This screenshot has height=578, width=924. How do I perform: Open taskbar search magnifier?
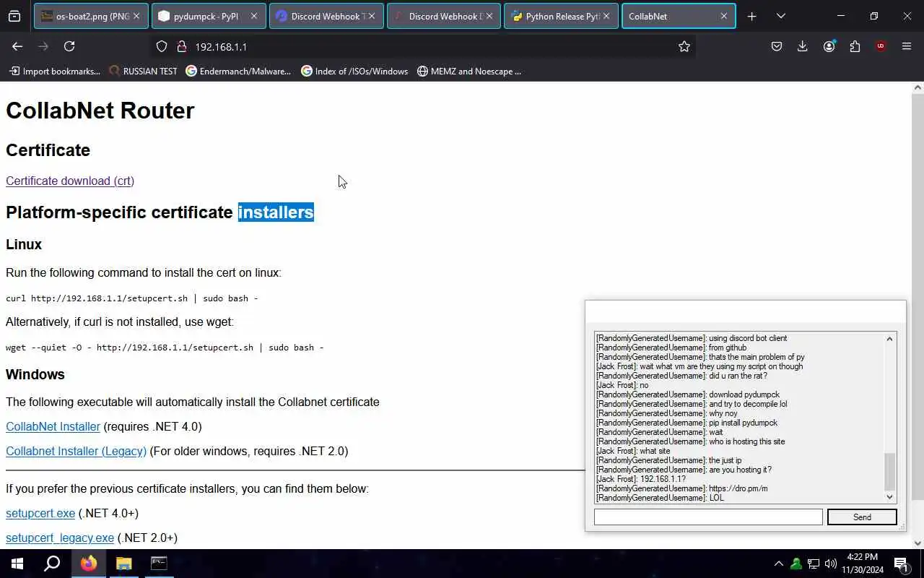pyautogui.click(x=52, y=564)
